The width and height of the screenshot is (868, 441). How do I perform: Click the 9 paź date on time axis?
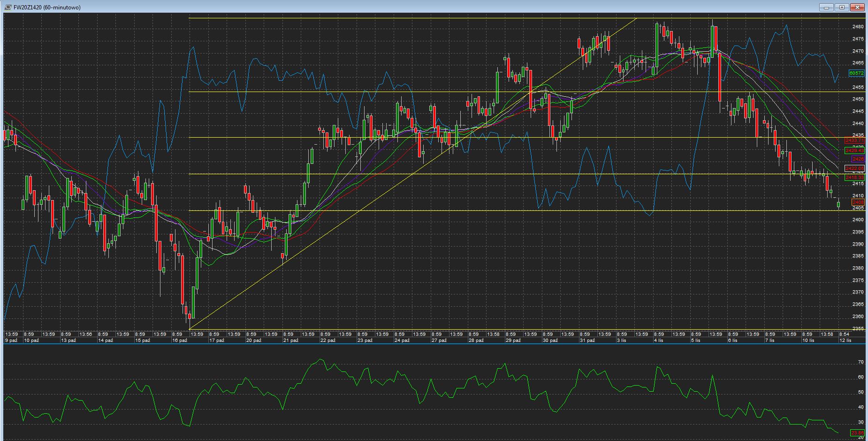(11, 340)
